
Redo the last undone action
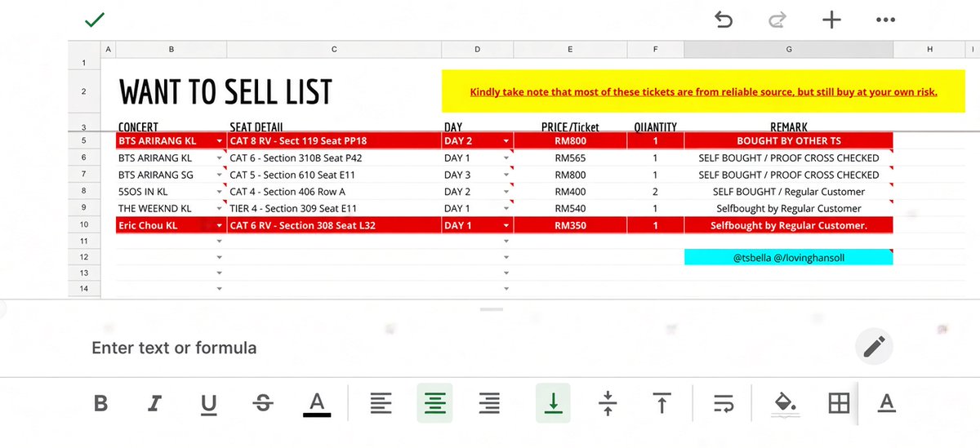click(x=777, y=20)
